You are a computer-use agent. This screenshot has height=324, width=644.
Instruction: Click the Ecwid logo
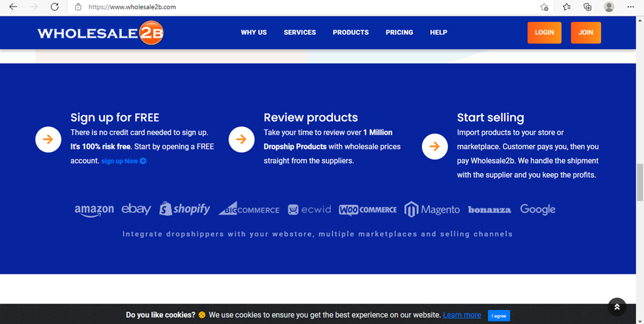309,210
